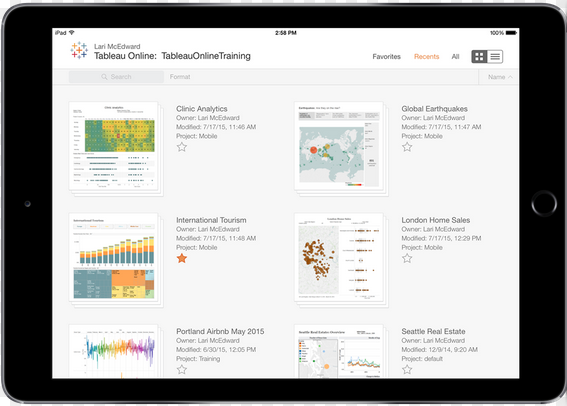Open the Favorites tab
Viewport: 567px width, 406px height.
tap(387, 56)
